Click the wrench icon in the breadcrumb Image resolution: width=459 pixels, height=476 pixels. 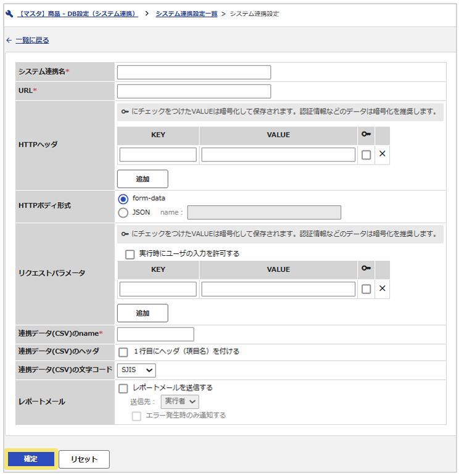click(x=9, y=14)
